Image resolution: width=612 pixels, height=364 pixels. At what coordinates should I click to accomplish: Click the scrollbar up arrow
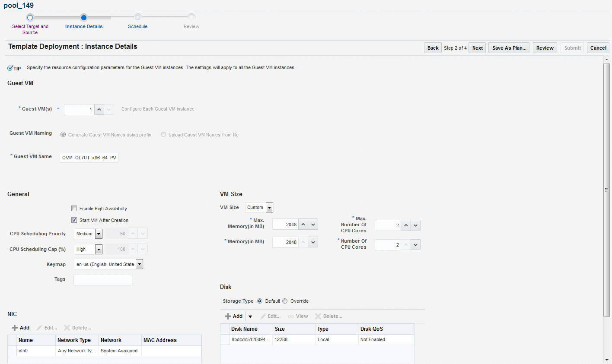[x=606, y=59]
